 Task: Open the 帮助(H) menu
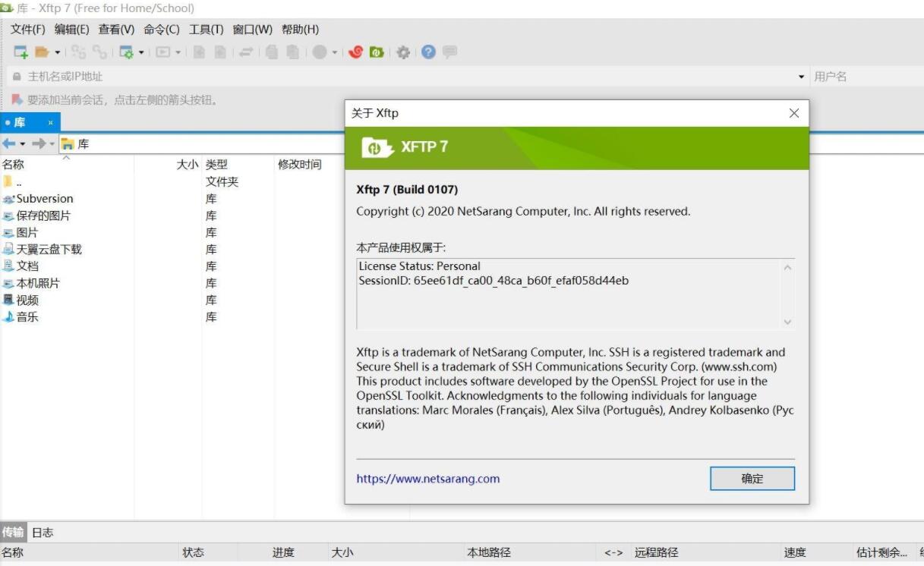[x=301, y=30]
